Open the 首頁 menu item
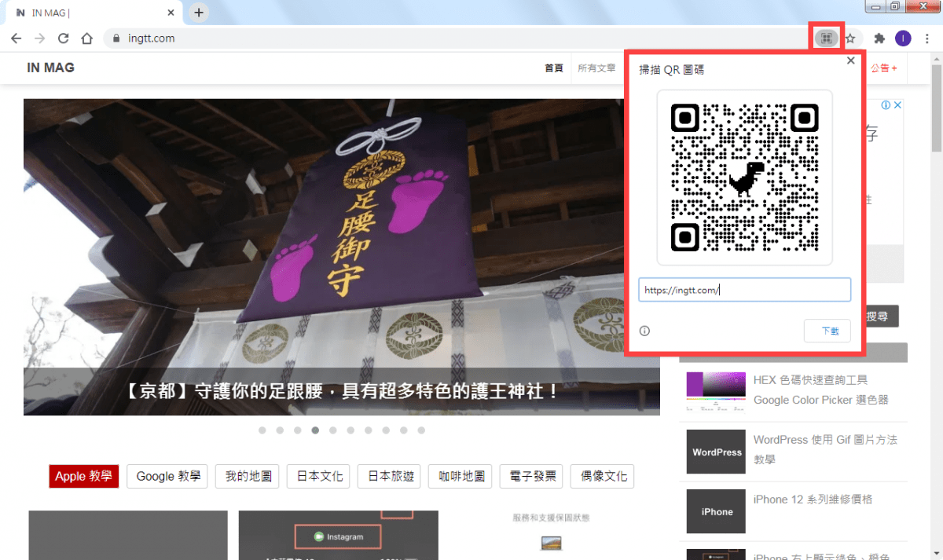Image resolution: width=943 pixels, height=560 pixels. tap(554, 68)
